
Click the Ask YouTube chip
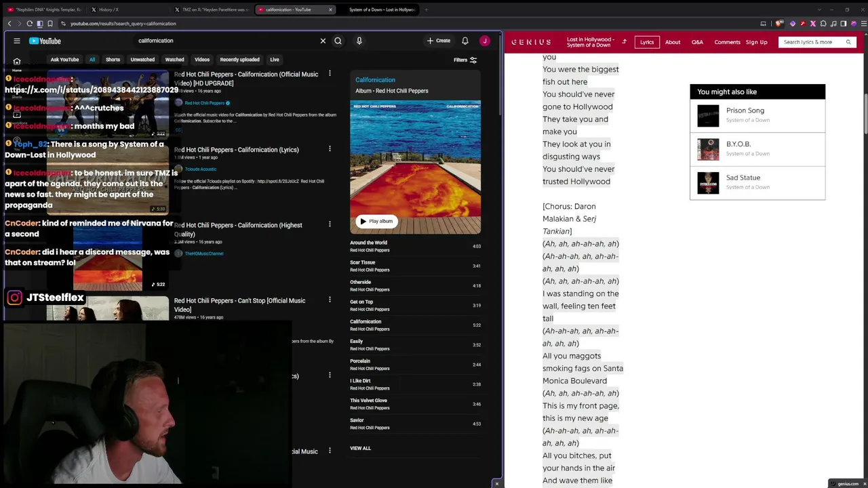(64, 60)
